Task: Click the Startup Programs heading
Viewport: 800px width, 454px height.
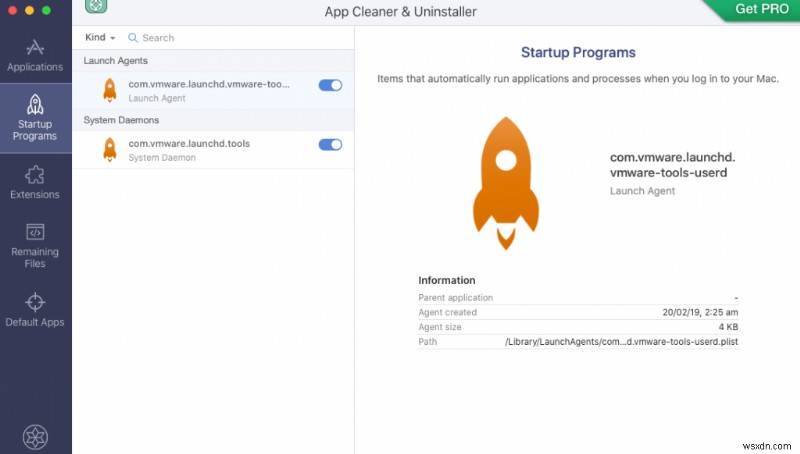Action: click(x=578, y=53)
